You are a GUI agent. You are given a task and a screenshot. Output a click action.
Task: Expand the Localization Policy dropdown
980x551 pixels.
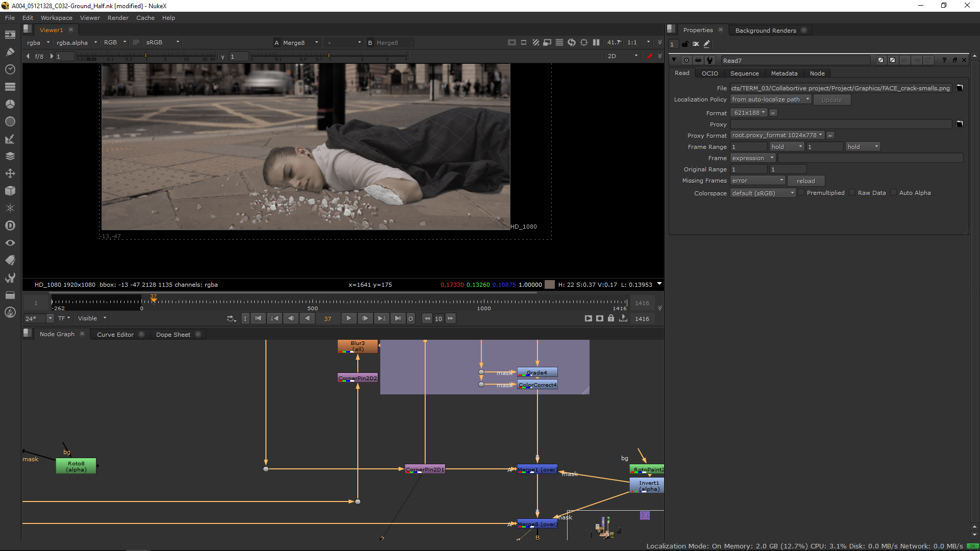coord(770,99)
